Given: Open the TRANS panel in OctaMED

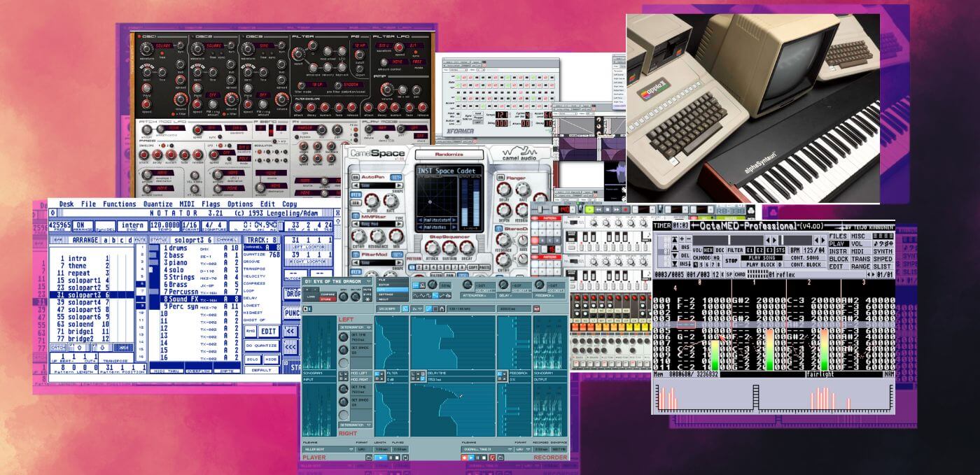Looking at the screenshot, I should coord(860,259).
